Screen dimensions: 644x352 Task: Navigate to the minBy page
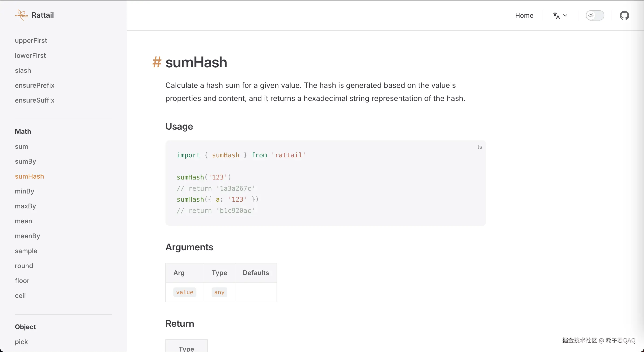click(24, 191)
